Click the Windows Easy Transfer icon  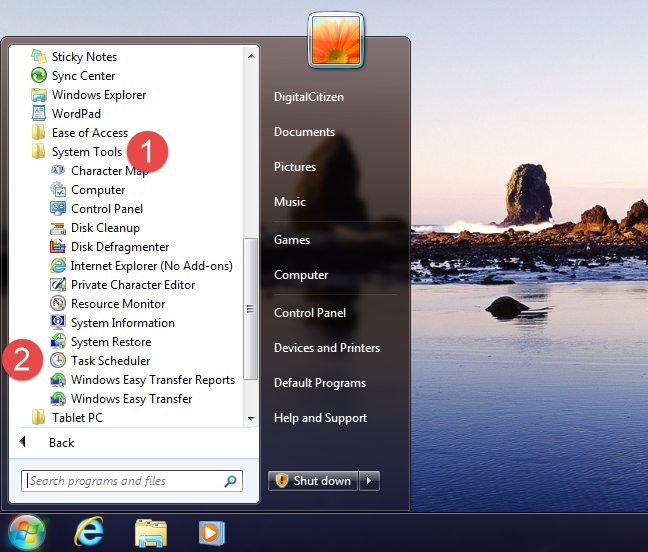pyautogui.click(x=58, y=399)
